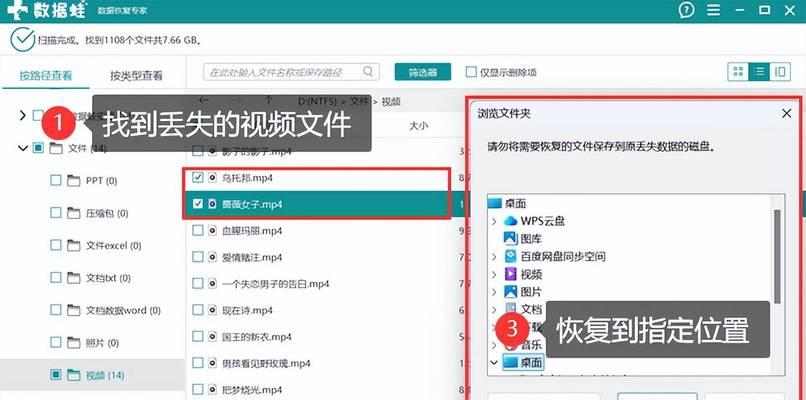Enable 仅显示删除项 checkbox
The height and width of the screenshot is (400, 806).
click(x=471, y=72)
